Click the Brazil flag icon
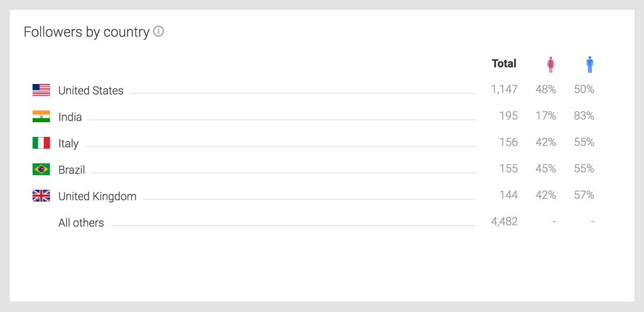This screenshot has width=644, height=312. coord(41,169)
